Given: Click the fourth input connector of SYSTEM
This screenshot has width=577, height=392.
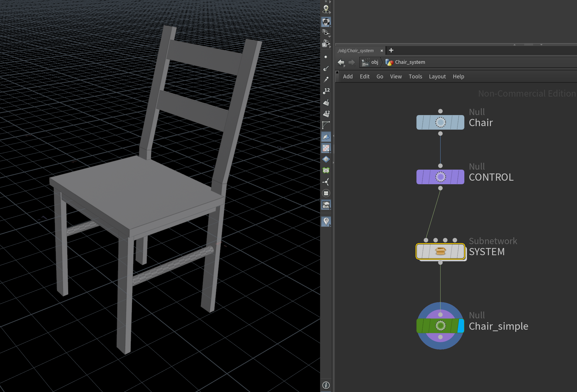Looking at the screenshot, I should pyautogui.click(x=455, y=240).
